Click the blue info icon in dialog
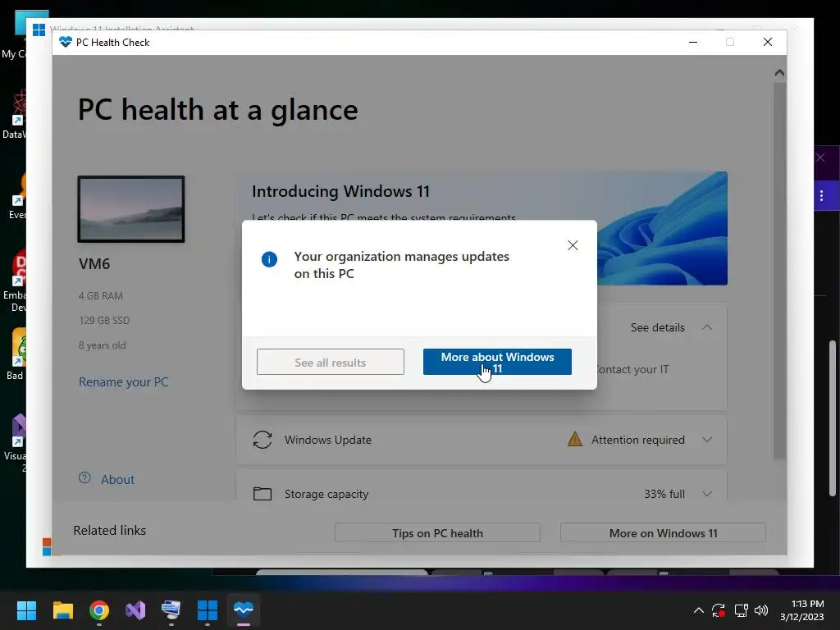The height and width of the screenshot is (630, 840). 269,260
